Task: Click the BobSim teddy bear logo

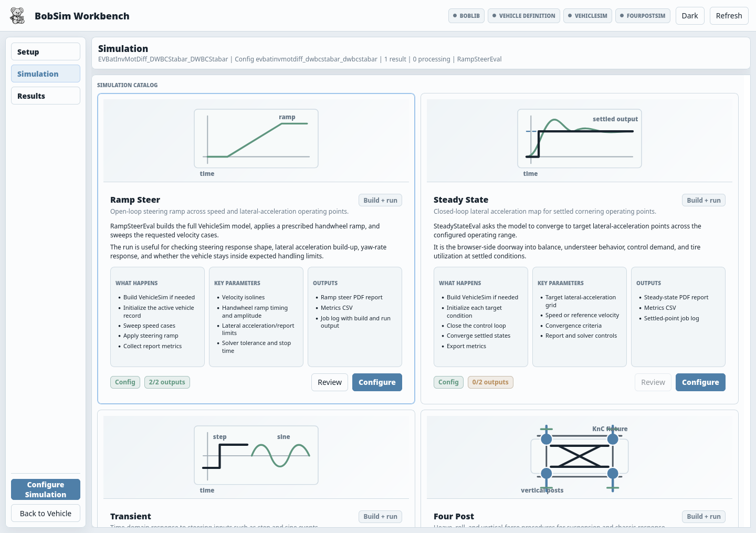Action: (x=18, y=16)
